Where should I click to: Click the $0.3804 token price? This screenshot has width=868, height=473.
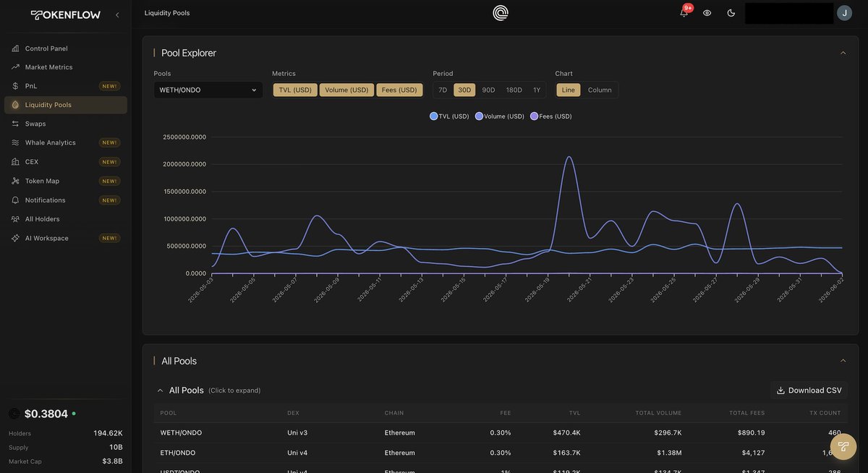pyautogui.click(x=46, y=414)
